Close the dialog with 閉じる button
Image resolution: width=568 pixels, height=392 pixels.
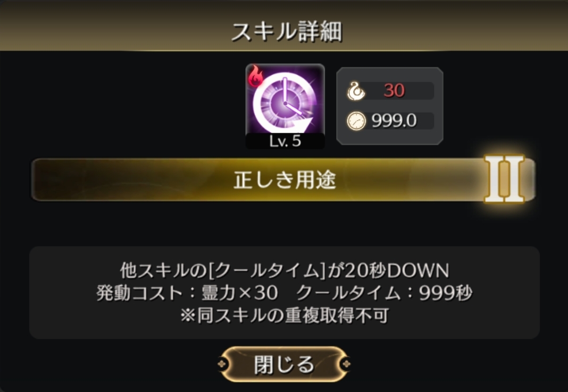[x=285, y=364]
